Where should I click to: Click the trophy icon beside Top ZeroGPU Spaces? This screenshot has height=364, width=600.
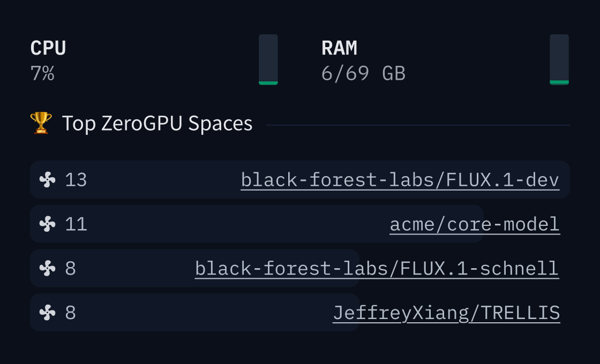[x=40, y=123]
